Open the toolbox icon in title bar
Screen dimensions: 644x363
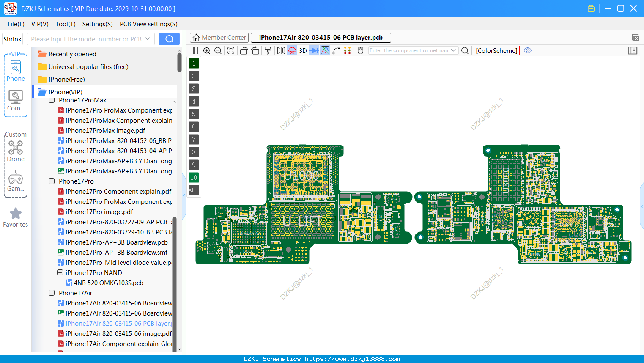[x=591, y=8]
